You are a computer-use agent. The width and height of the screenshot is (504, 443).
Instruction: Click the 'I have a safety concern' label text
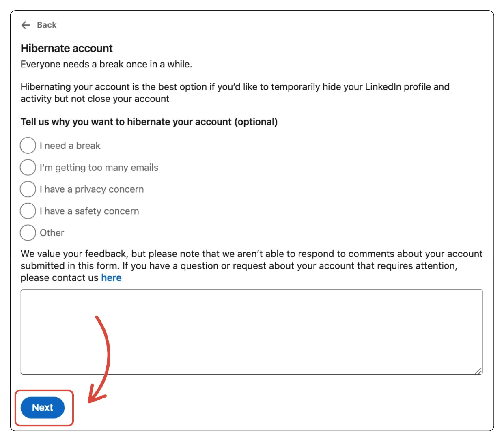[x=89, y=211]
